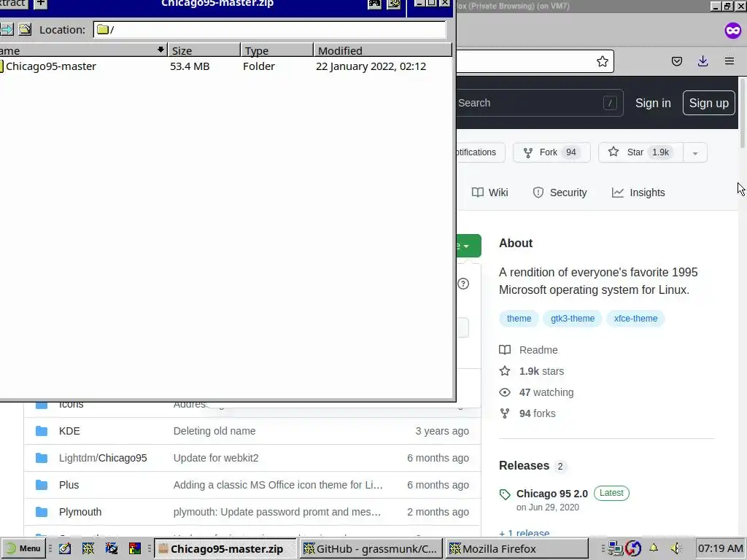This screenshot has width=747, height=560.
Task: Switch to Mozilla Firefox taskbar window
Action: (x=517, y=548)
